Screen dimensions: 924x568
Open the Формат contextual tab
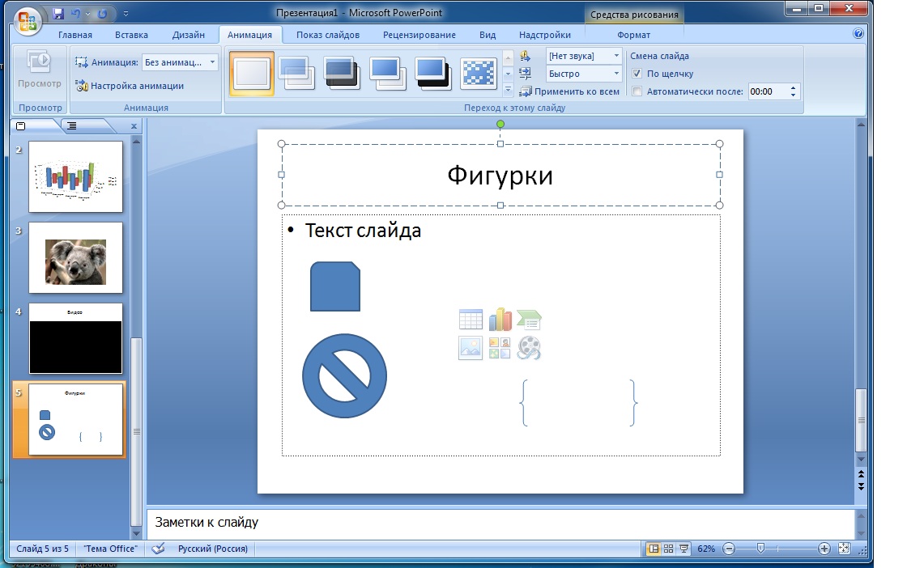(634, 34)
